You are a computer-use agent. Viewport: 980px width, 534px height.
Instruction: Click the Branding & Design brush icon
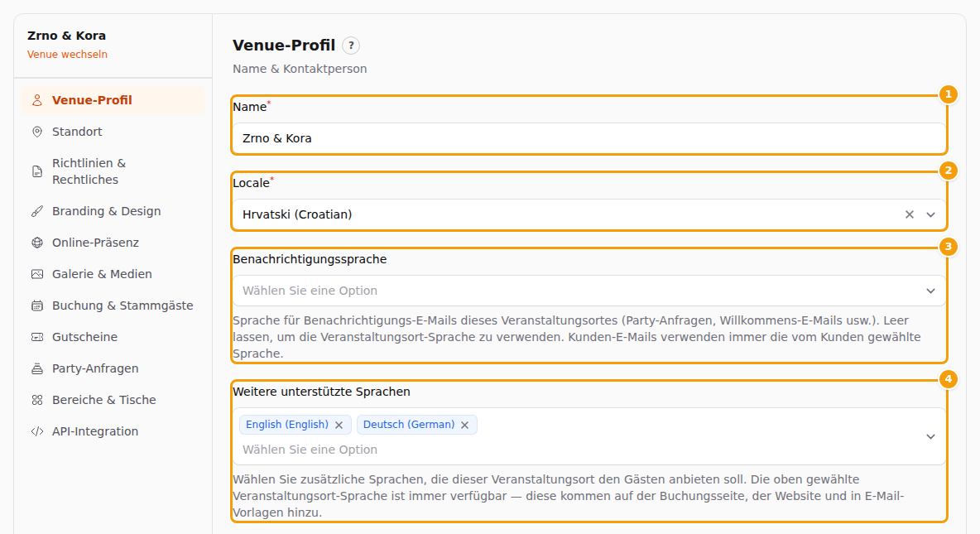[37, 211]
